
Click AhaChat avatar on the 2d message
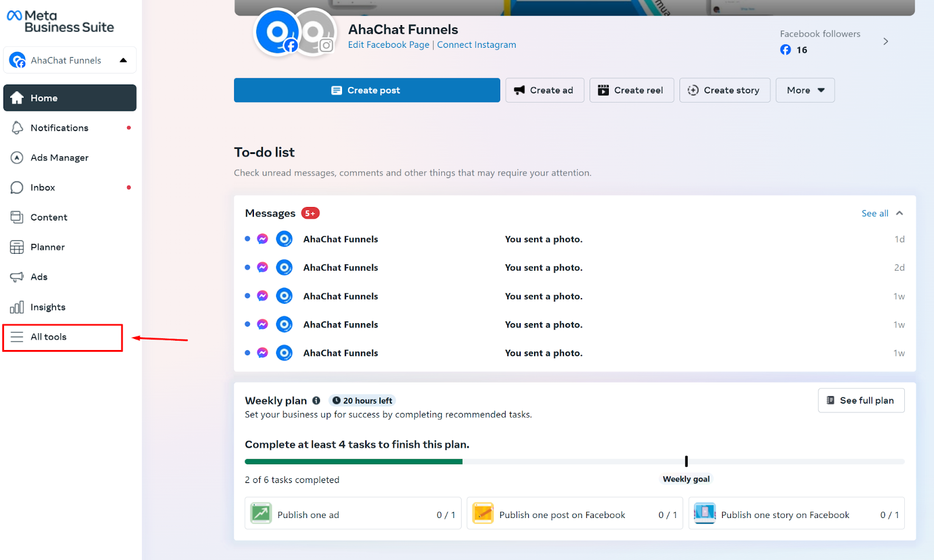(x=284, y=268)
